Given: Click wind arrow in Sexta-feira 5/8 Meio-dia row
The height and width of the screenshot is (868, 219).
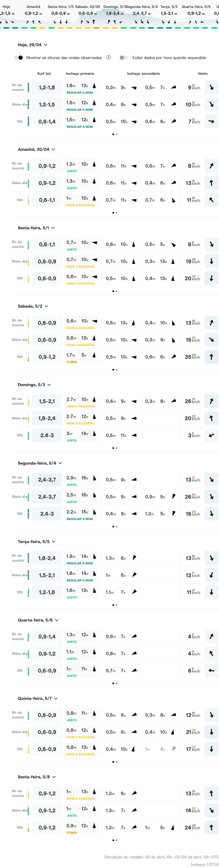Looking at the screenshot, I should point(211,810).
